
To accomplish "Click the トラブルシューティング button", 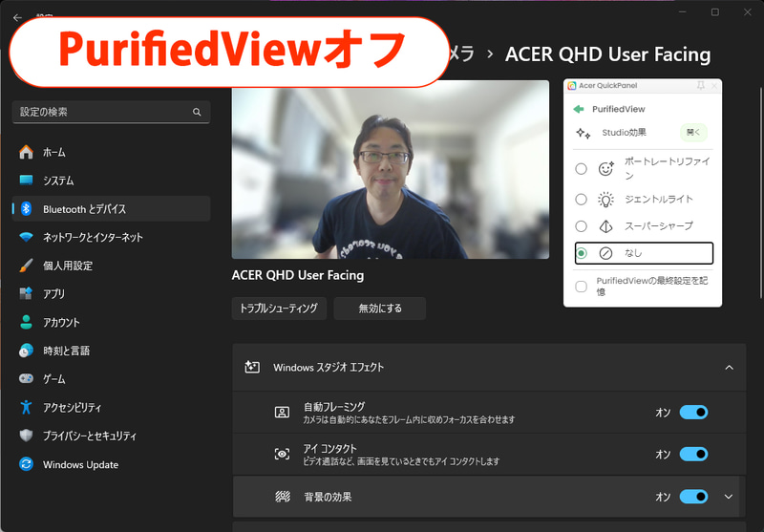I will (x=279, y=309).
